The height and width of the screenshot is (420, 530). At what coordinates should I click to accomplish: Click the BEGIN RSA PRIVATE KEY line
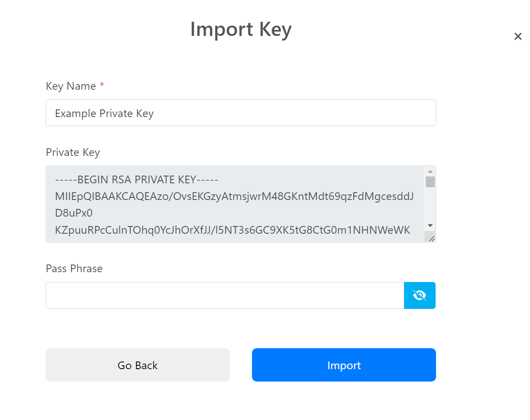(x=137, y=179)
